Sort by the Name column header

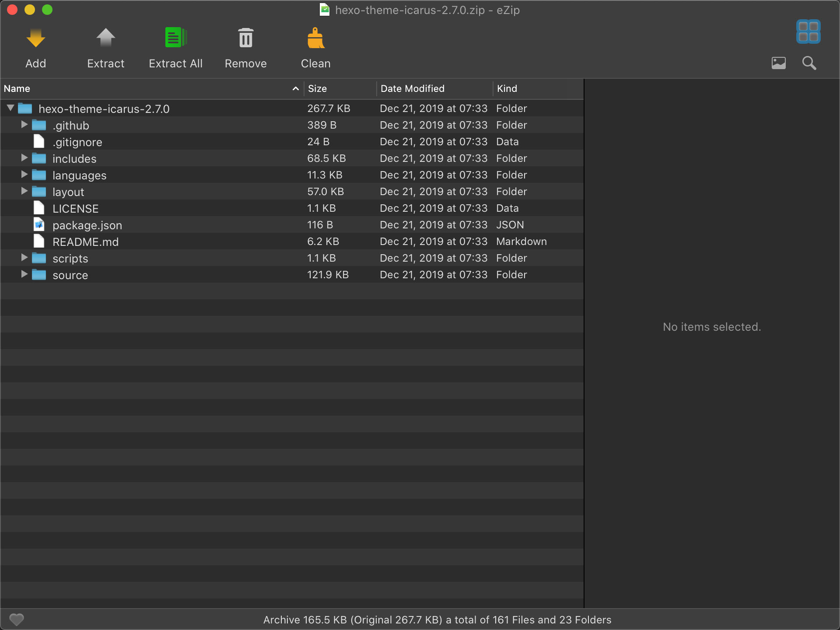[152, 89]
